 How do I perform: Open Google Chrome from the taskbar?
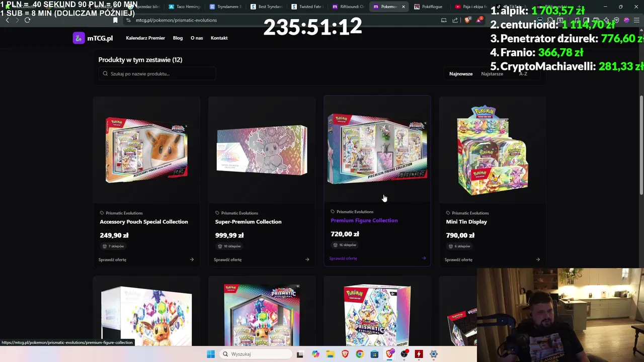[359, 354]
